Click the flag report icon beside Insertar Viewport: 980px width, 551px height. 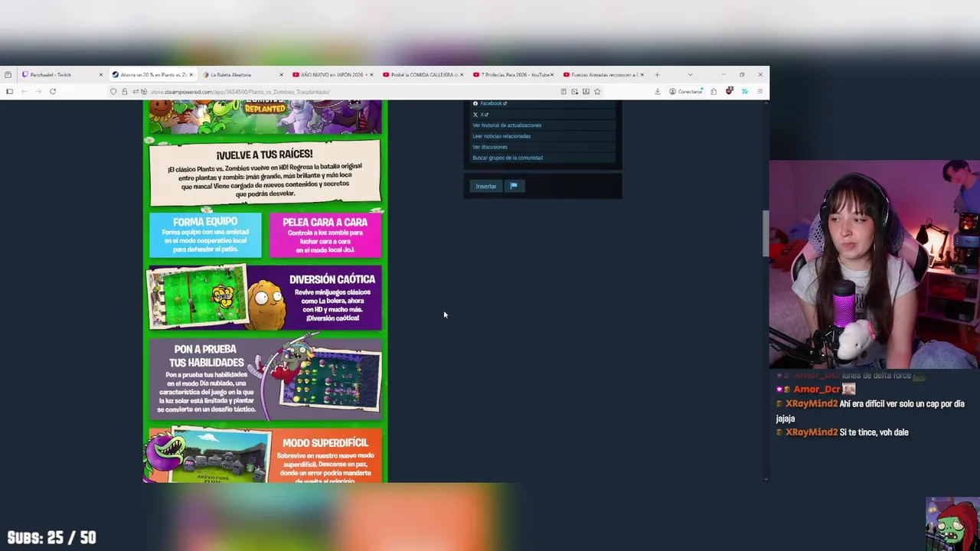pos(514,186)
